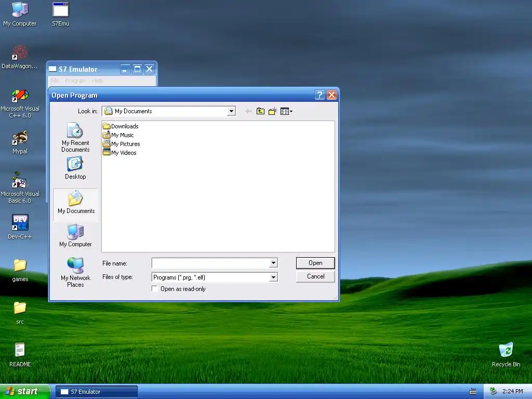Click the clock showing 2:24 PM

(512, 392)
